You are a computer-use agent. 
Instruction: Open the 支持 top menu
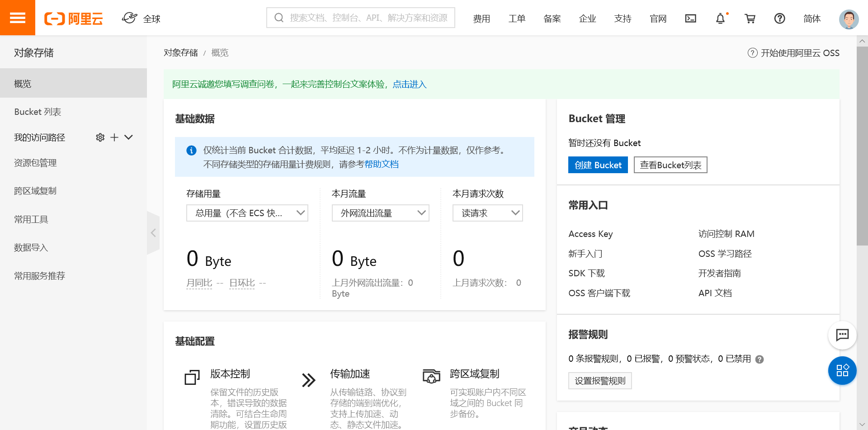(623, 19)
